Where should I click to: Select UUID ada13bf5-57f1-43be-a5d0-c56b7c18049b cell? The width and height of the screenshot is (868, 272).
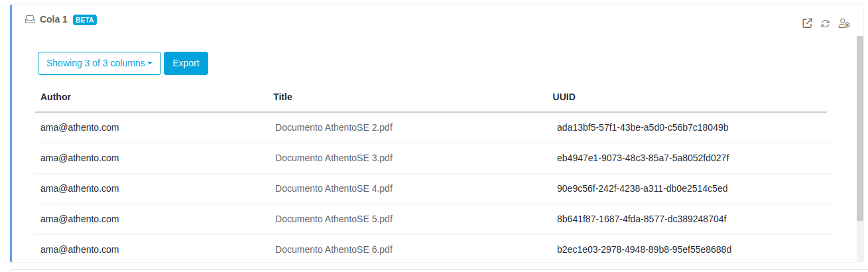643,127
